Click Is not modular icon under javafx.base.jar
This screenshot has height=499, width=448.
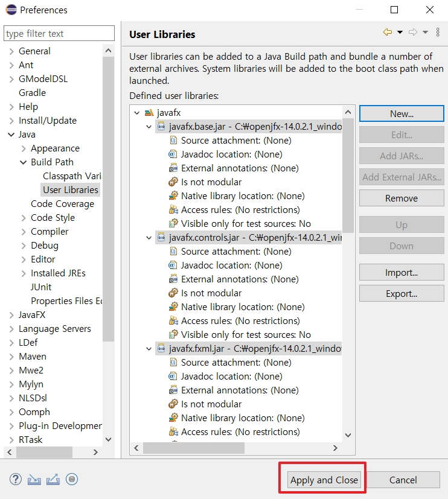[x=173, y=182]
